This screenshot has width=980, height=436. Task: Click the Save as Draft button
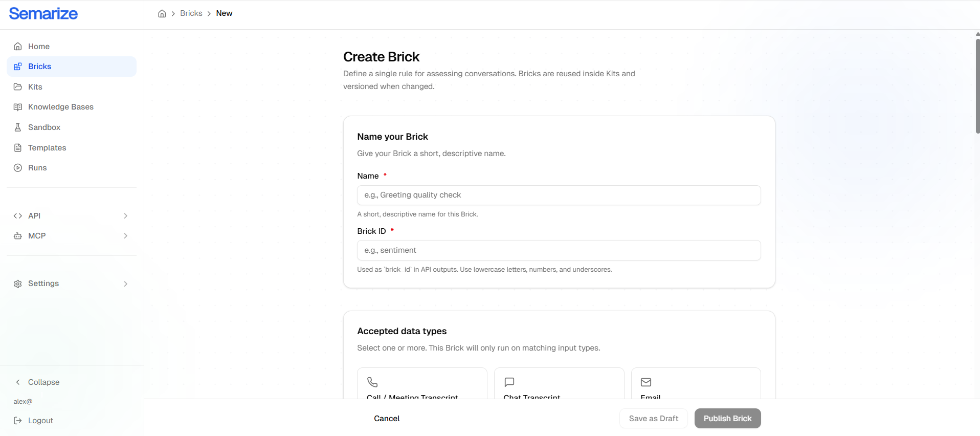coord(653,419)
